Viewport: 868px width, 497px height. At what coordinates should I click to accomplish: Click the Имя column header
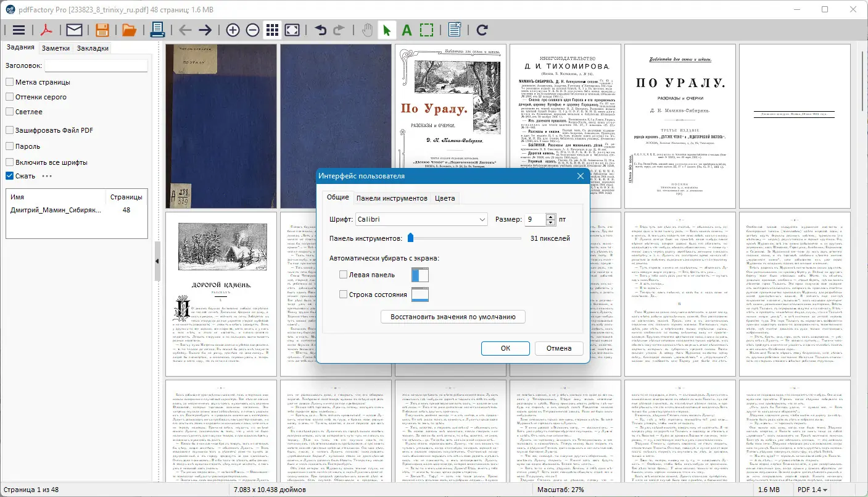click(x=56, y=197)
